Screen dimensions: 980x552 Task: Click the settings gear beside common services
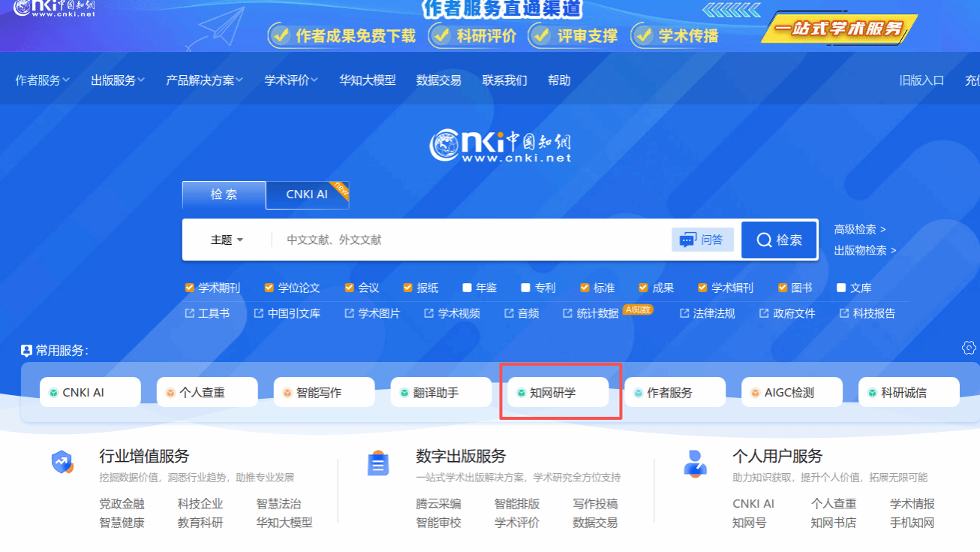coord(969,348)
